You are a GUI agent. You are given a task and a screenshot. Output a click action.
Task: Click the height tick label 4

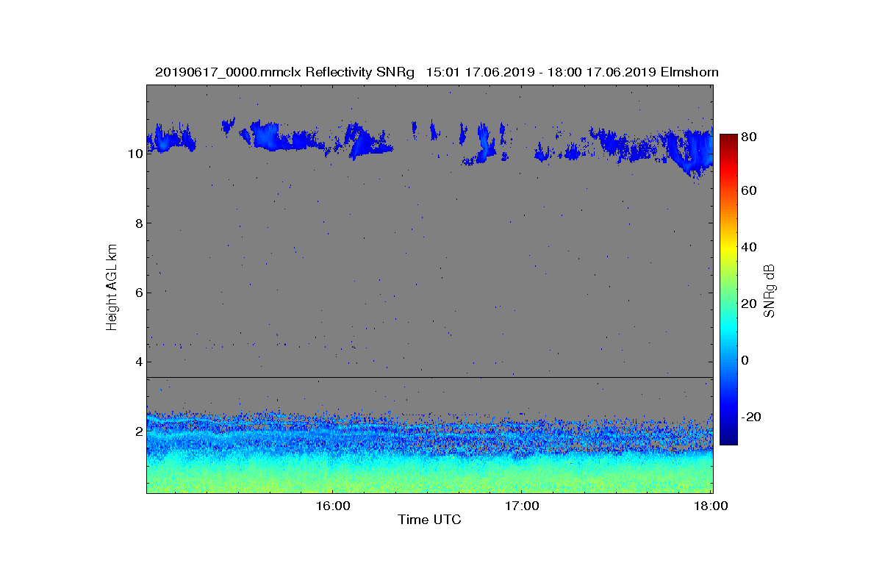[138, 362]
